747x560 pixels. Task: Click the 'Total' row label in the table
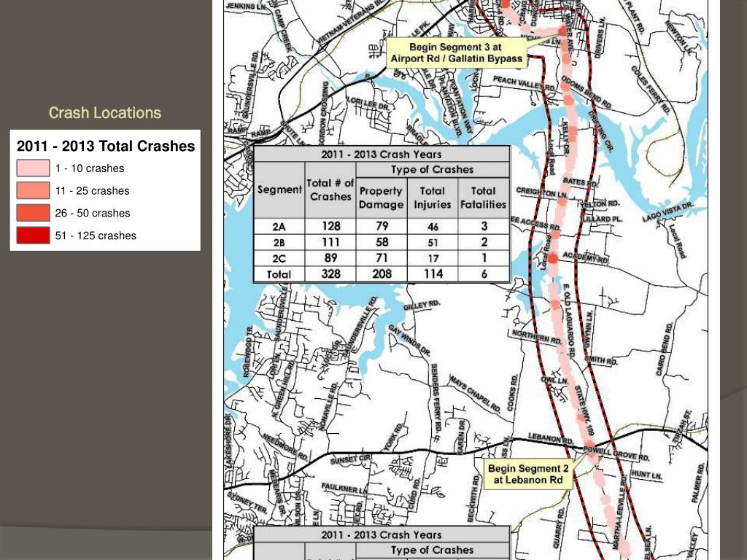[x=279, y=274]
